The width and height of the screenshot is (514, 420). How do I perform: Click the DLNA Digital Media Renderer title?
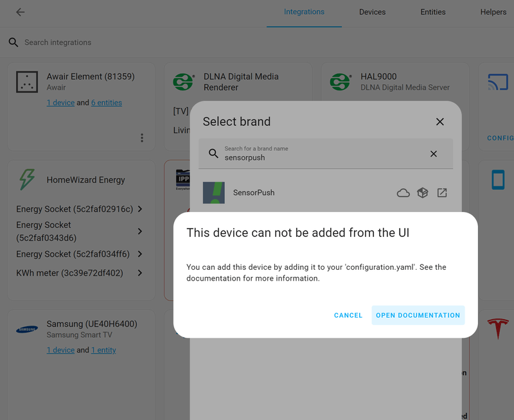(241, 82)
